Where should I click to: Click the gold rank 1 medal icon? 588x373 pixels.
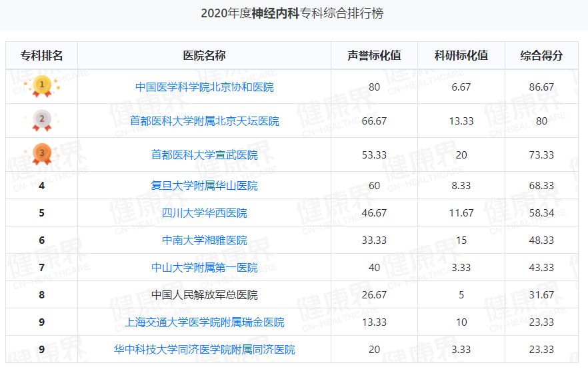click(41, 87)
